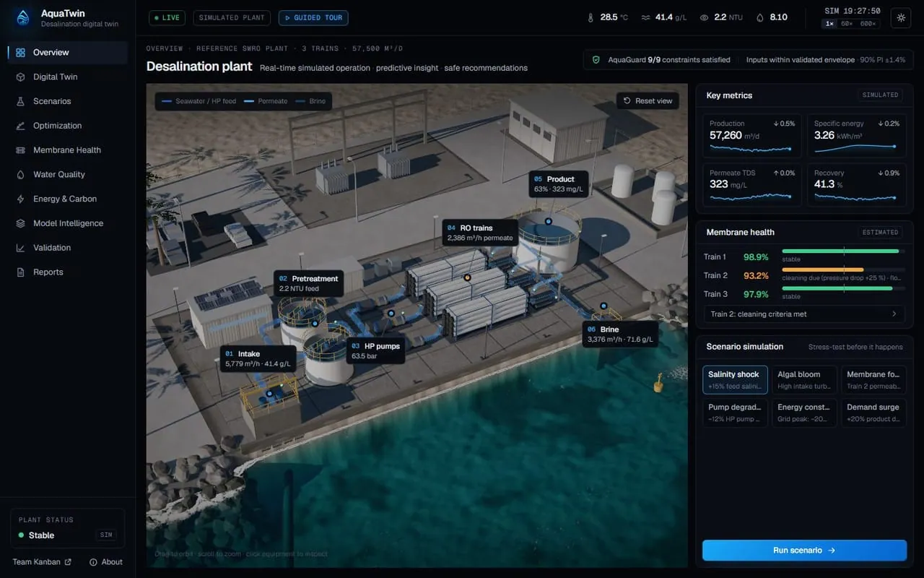Open the Production metric card
This screenshot has width=924, height=578.
(752, 135)
